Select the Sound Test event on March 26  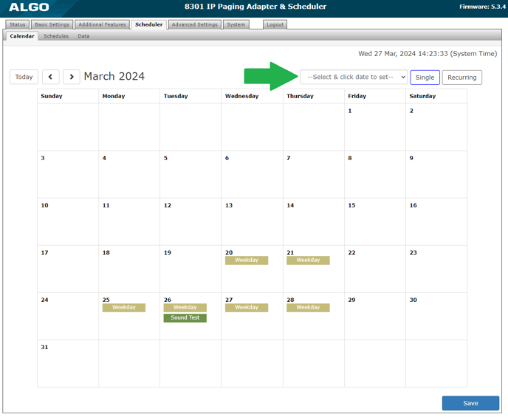tap(185, 318)
